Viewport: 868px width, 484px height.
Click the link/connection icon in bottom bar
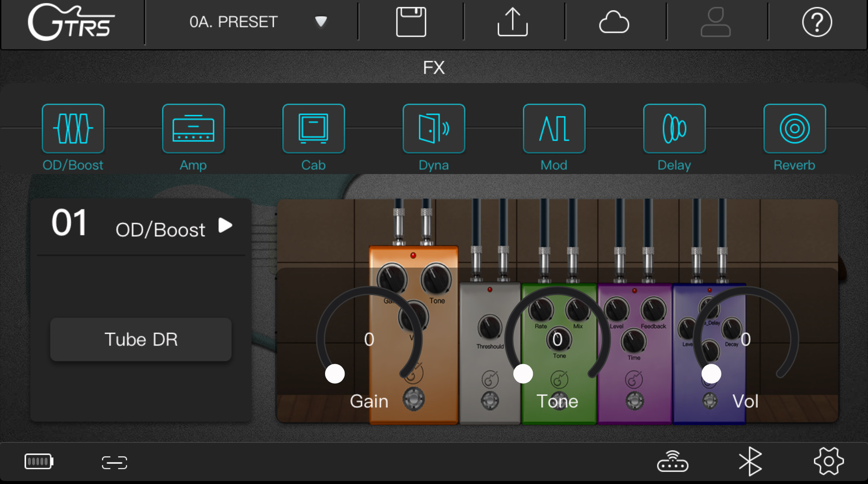click(x=114, y=462)
